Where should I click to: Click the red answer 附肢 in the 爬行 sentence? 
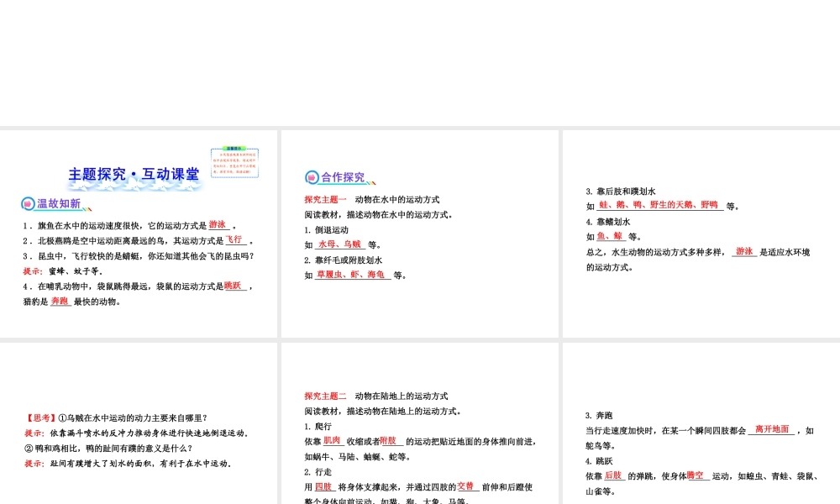coord(388,440)
